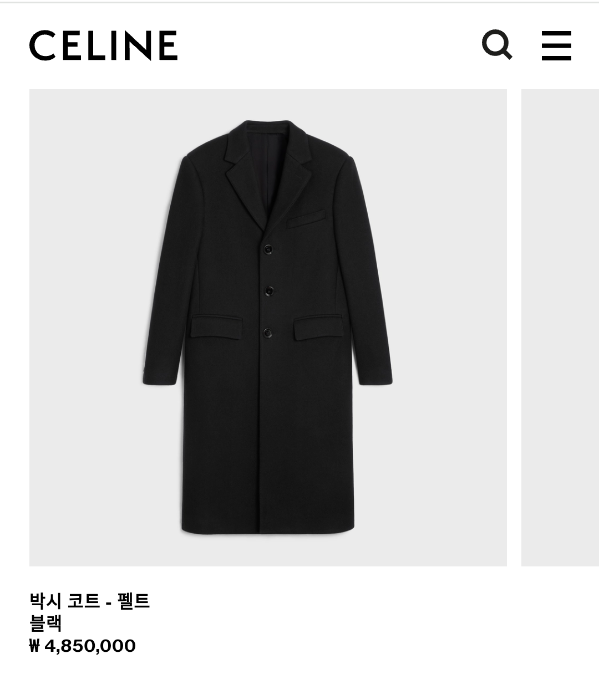The width and height of the screenshot is (599, 700).
Task: Open the hamburger navigation menu
Action: click(x=556, y=45)
